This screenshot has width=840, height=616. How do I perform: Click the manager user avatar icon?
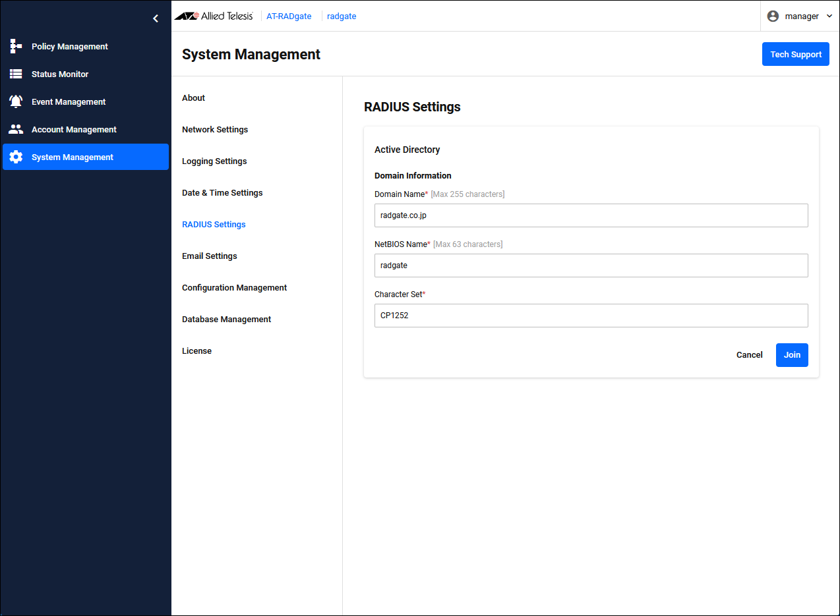point(773,16)
